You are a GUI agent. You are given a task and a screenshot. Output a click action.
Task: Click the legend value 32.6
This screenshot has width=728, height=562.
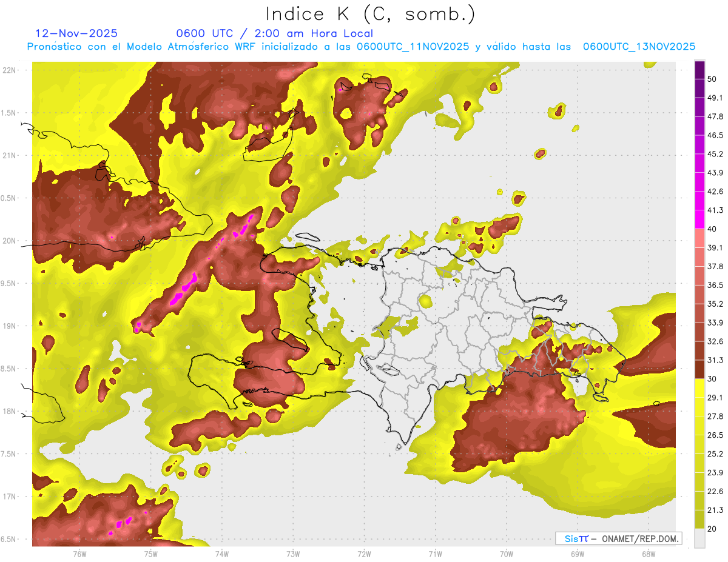pos(715,341)
